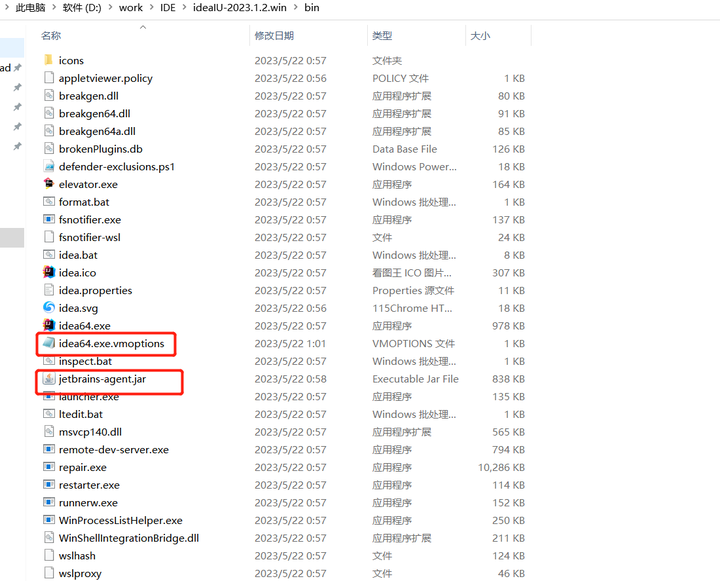Click the 2023/5/22 1:01 modified date
The image size is (720, 581).
pyautogui.click(x=290, y=344)
